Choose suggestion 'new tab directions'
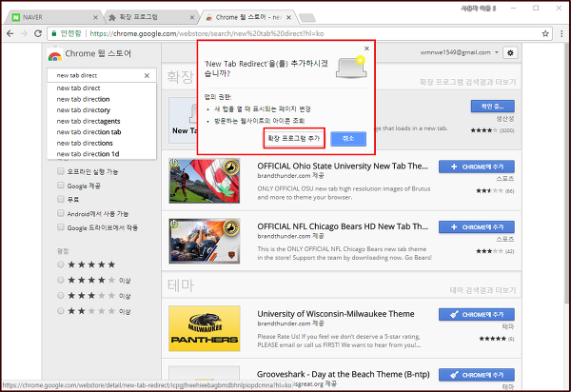 (x=102, y=143)
